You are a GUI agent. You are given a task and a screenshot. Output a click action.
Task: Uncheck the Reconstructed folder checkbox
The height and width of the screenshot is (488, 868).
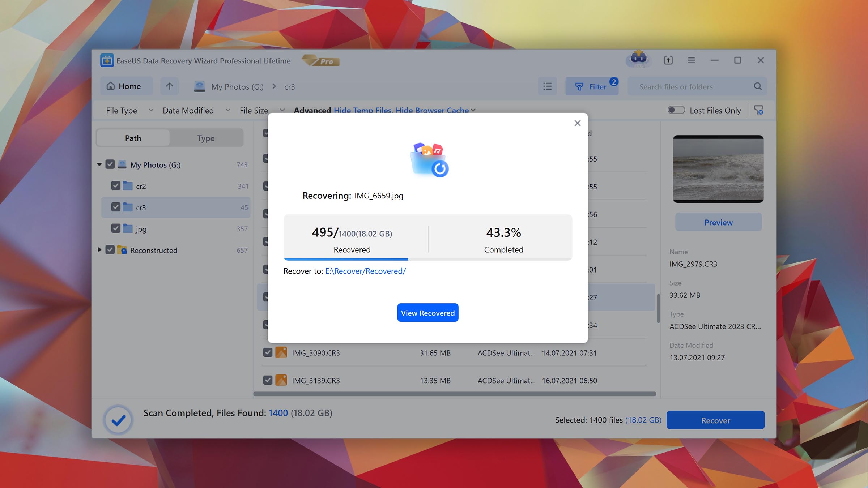[x=110, y=250]
